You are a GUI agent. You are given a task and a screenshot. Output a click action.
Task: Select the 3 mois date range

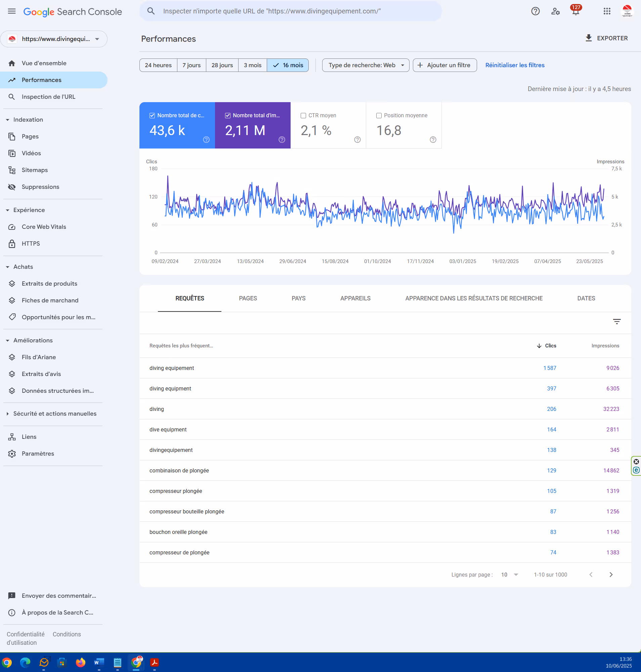pos(253,65)
